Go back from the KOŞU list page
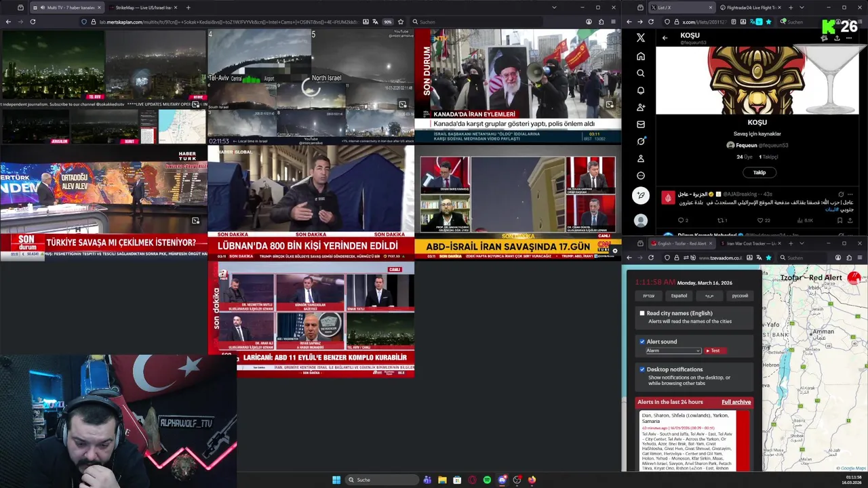The height and width of the screenshot is (488, 868). click(x=665, y=38)
